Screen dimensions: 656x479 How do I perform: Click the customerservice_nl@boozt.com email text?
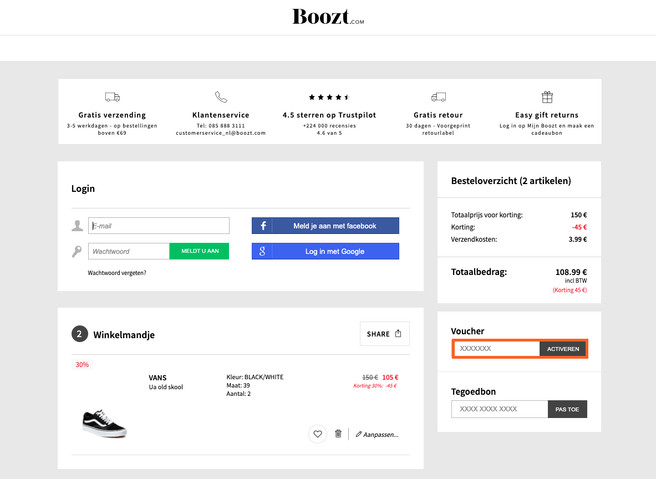pos(221,133)
